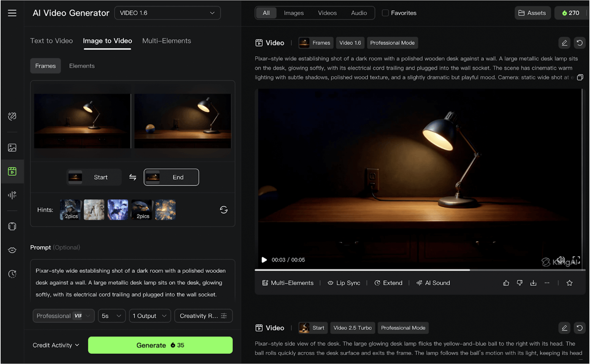Viewport: 590px width, 364px height.
Task: Edit the first video entry
Action: (x=564, y=43)
